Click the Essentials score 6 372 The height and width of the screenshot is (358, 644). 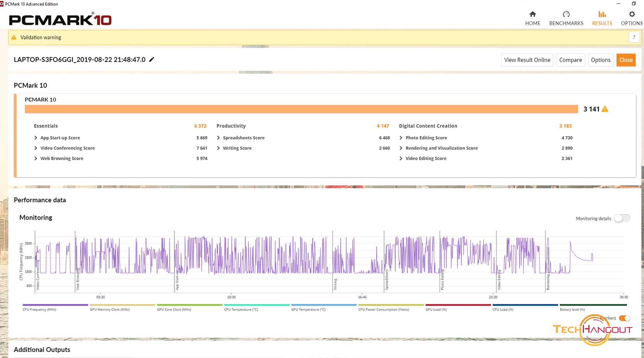[x=200, y=126]
